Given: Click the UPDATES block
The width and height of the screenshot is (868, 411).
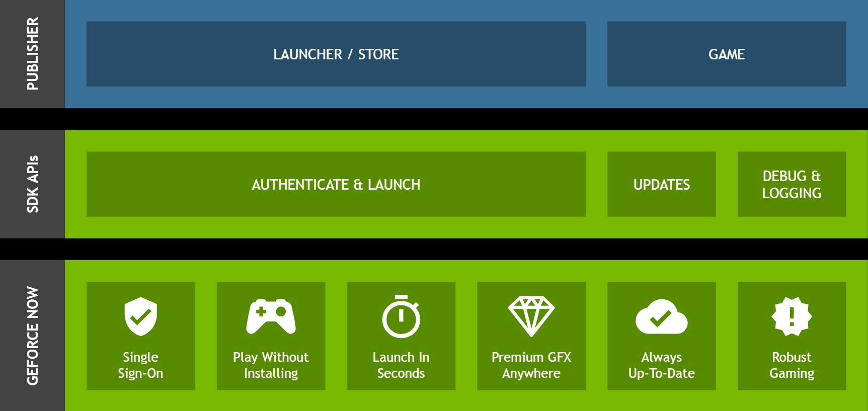Looking at the screenshot, I should coord(662,184).
